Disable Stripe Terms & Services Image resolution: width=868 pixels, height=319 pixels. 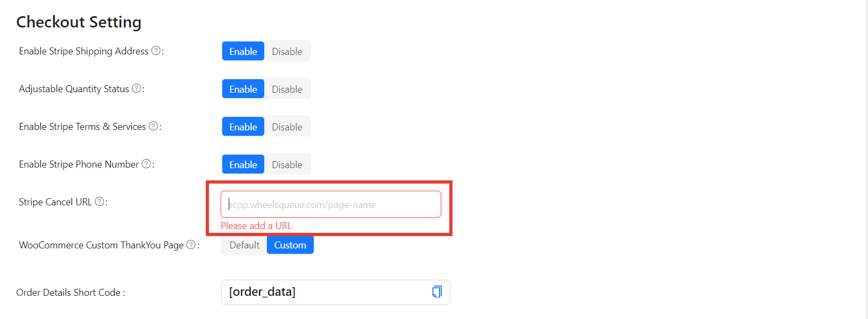(x=287, y=127)
